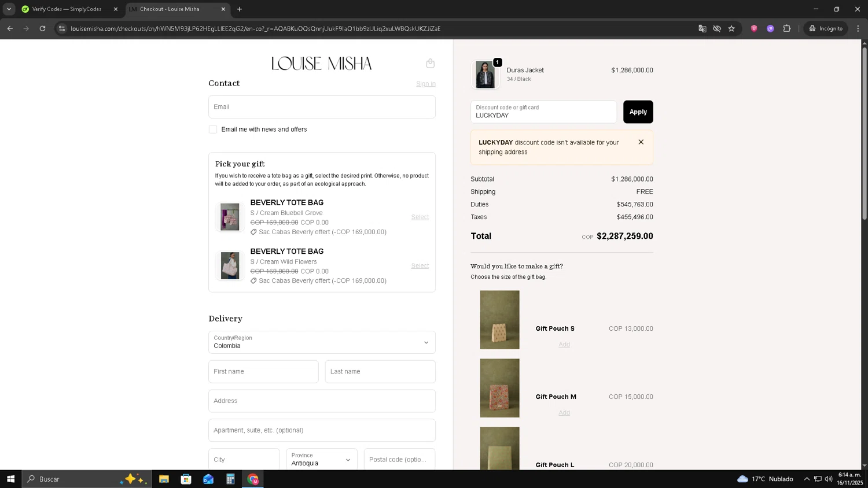Click the Duras Jacket product thumbnail
The image size is (868, 488).
tap(485, 75)
